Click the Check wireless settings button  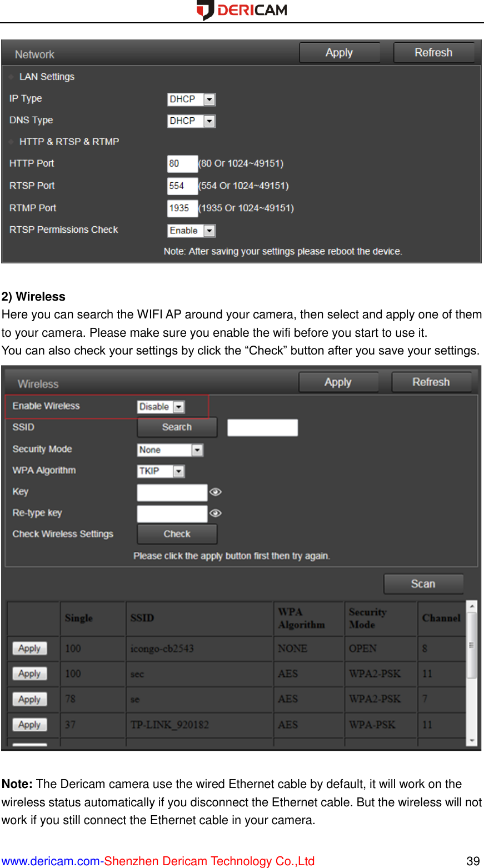177,534
